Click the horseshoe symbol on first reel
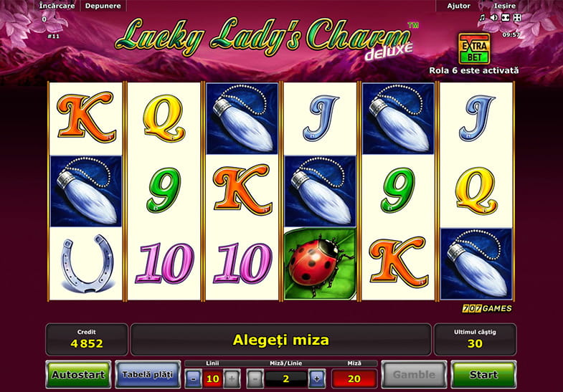Screen dimensions: 563x392 (86, 264)
